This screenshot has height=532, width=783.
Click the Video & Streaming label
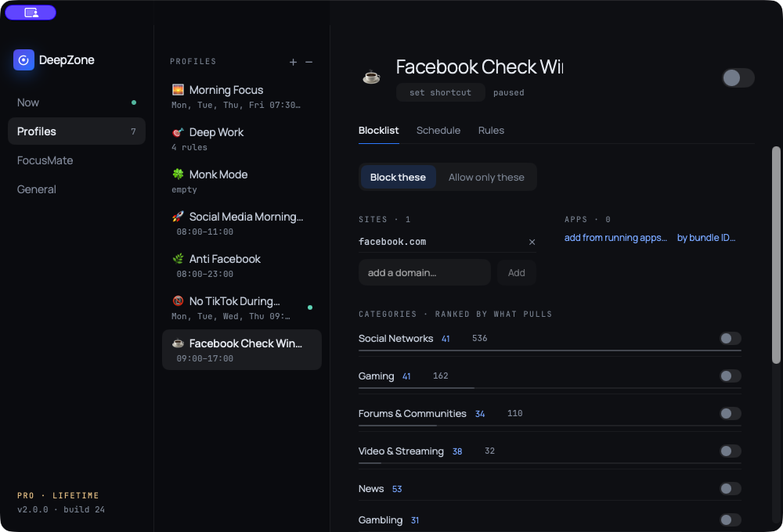point(401,451)
